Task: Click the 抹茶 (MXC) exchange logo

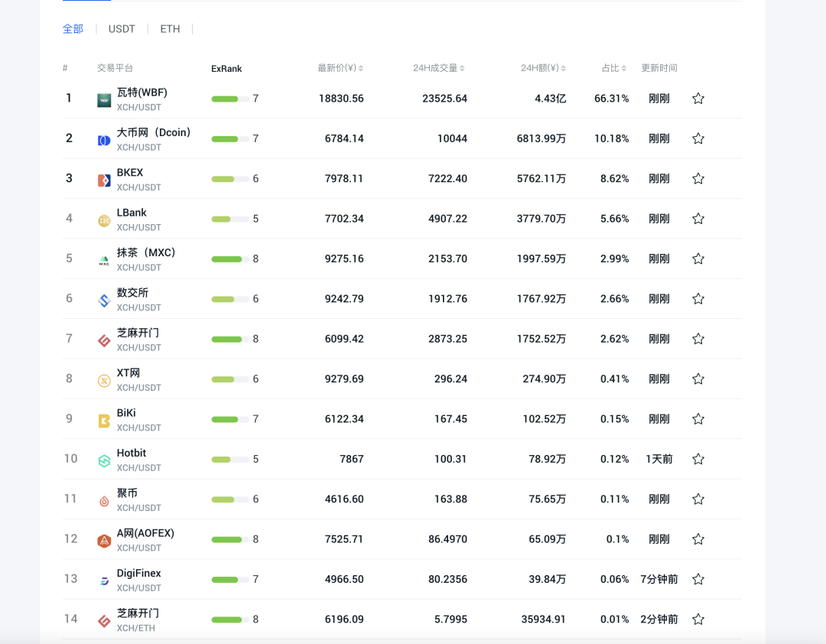Action: click(x=104, y=260)
